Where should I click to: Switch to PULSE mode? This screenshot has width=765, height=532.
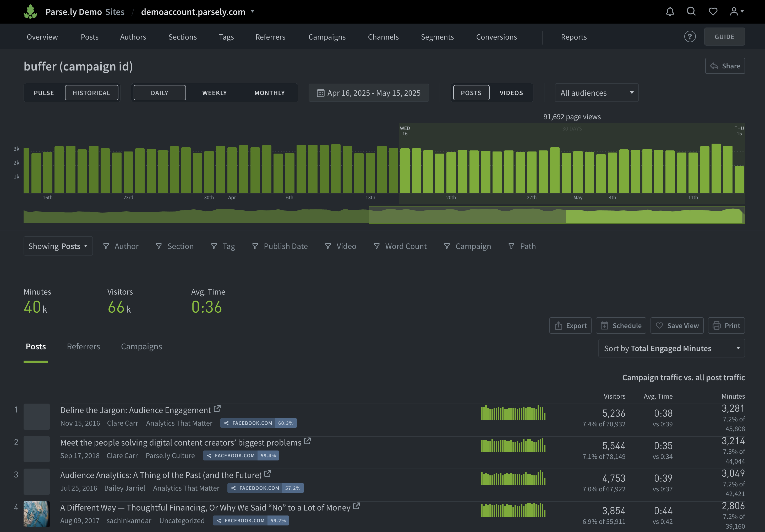click(x=44, y=93)
